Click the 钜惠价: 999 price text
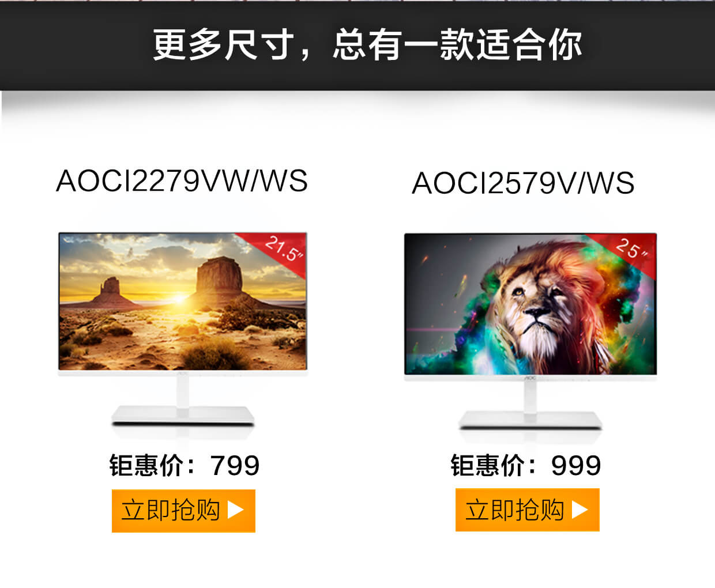This screenshot has width=715, height=588. [526, 465]
